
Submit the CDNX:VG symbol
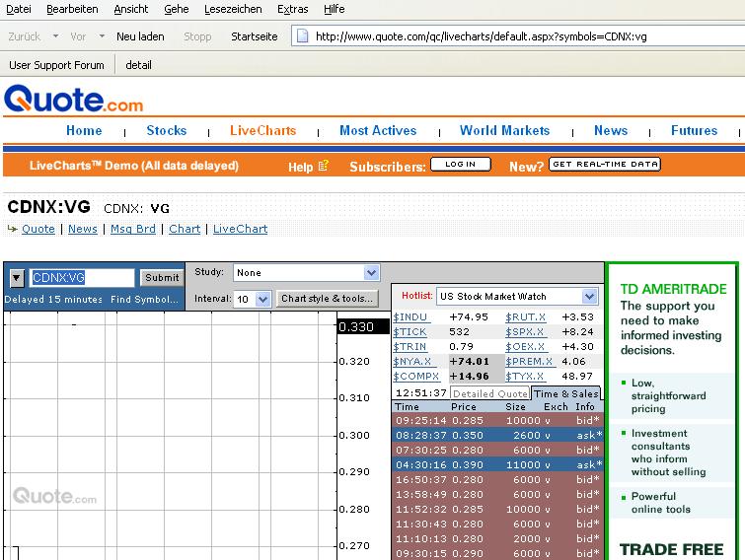[x=162, y=278]
